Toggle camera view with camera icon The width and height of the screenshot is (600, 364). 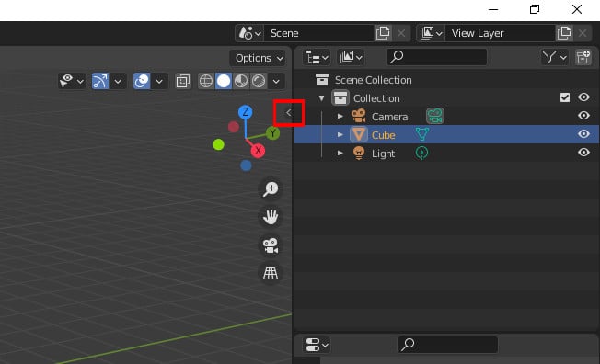click(x=271, y=245)
